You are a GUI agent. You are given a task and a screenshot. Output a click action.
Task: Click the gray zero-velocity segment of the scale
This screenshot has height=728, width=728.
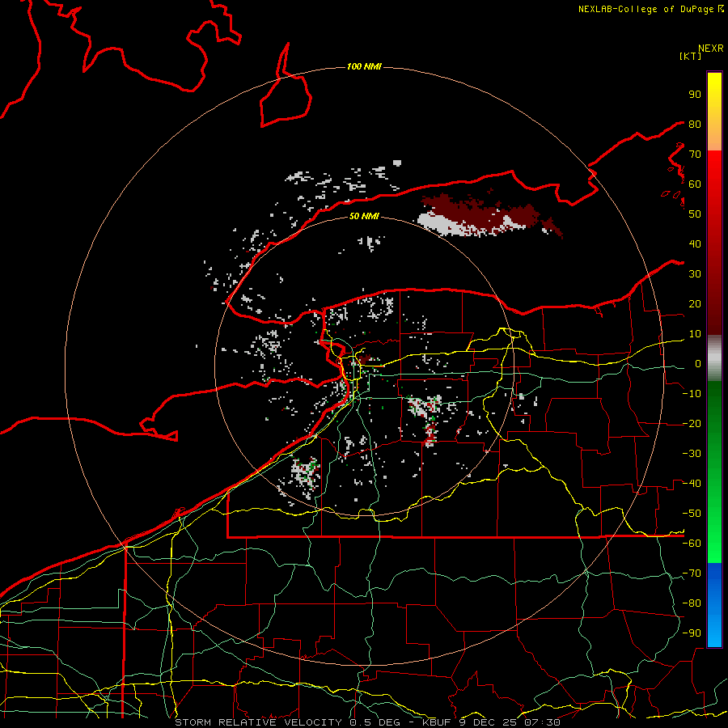coord(714,358)
